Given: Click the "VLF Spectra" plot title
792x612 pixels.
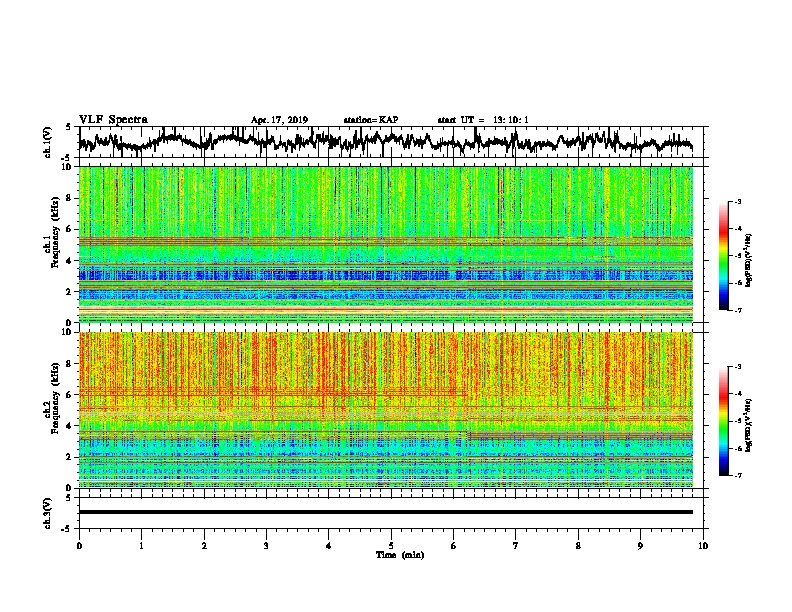Looking at the screenshot, I should coord(113,119).
